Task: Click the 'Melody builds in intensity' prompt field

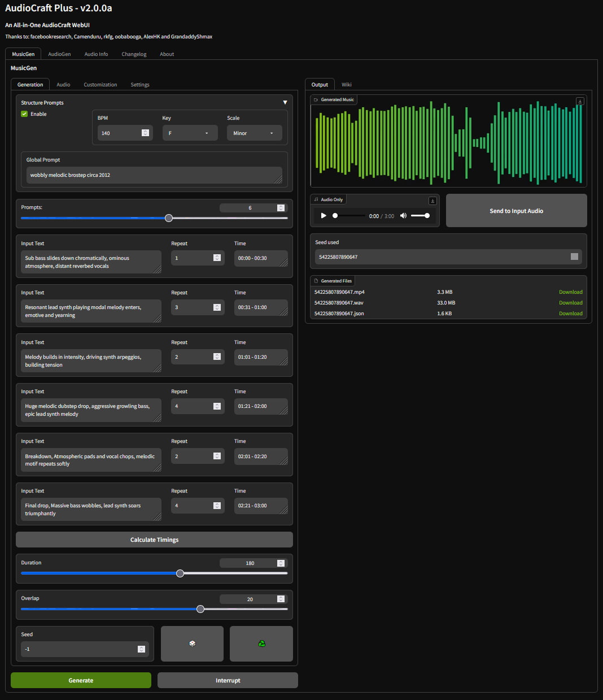Action: coord(91,361)
